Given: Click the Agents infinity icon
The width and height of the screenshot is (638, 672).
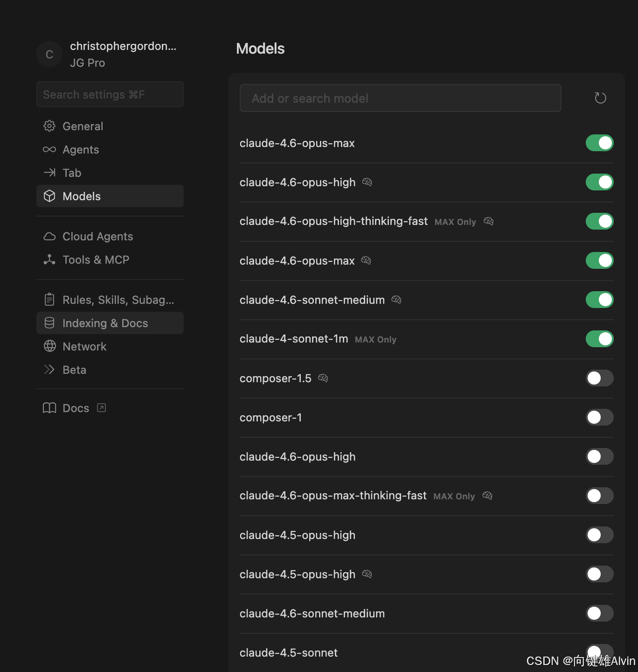Looking at the screenshot, I should click(49, 149).
